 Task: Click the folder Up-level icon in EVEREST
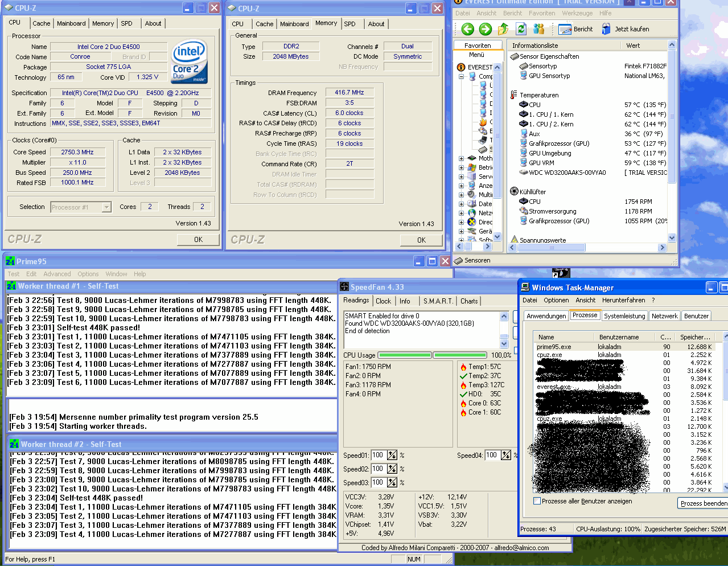(503, 29)
